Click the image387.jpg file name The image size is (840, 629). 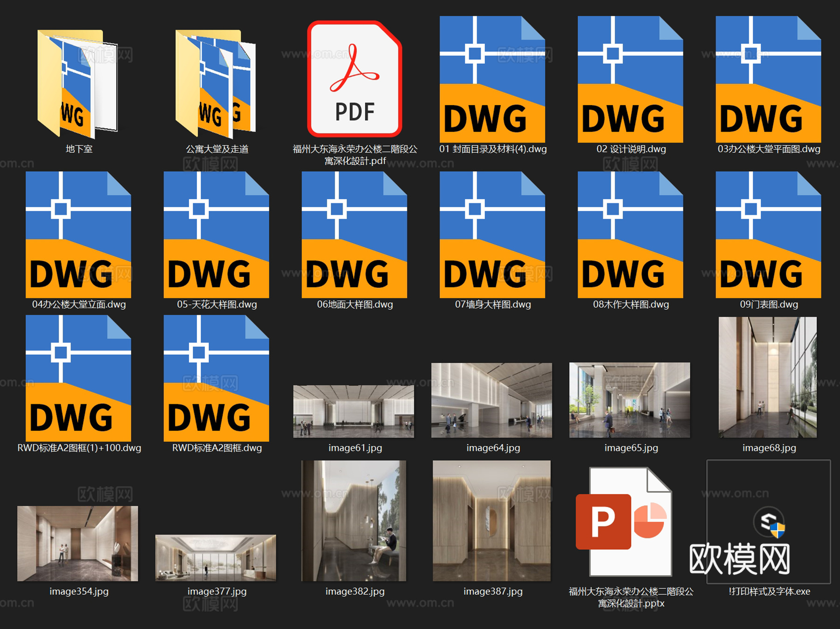coord(493,591)
